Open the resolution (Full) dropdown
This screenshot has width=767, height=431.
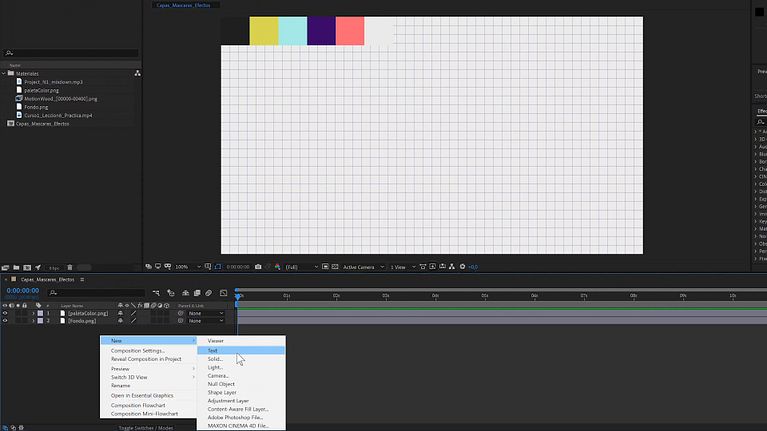pyautogui.click(x=298, y=267)
